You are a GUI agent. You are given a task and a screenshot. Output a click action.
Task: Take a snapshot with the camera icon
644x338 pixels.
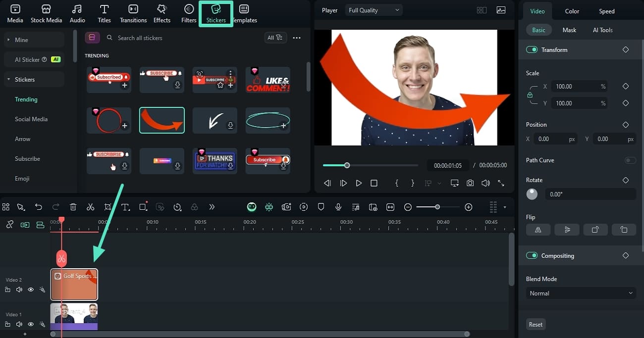point(470,183)
